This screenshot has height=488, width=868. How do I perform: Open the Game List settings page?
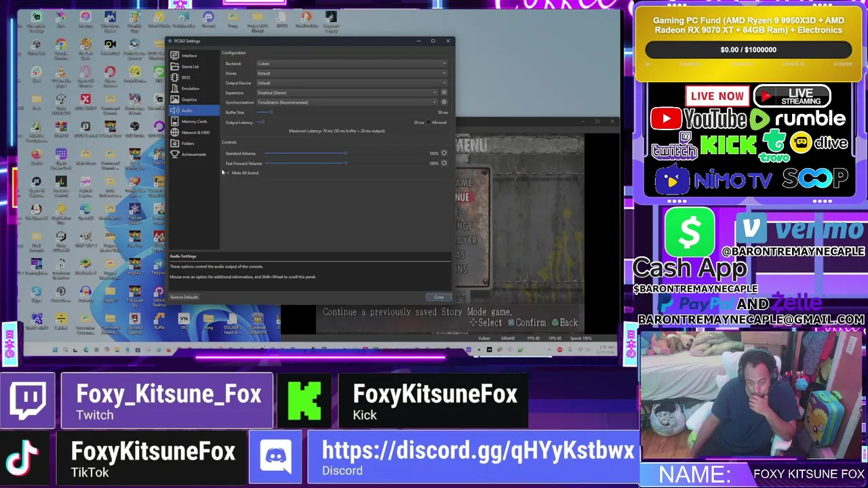click(195, 66)
